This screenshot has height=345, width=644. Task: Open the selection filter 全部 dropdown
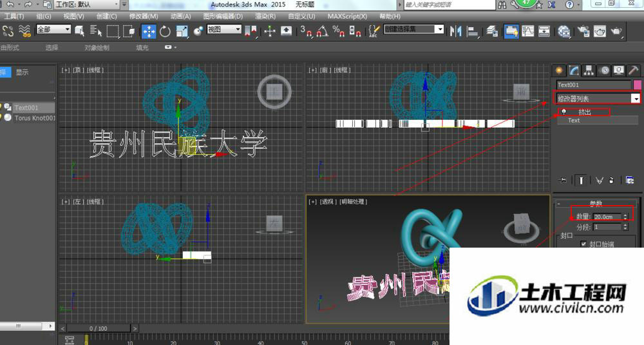coord(53,29)
